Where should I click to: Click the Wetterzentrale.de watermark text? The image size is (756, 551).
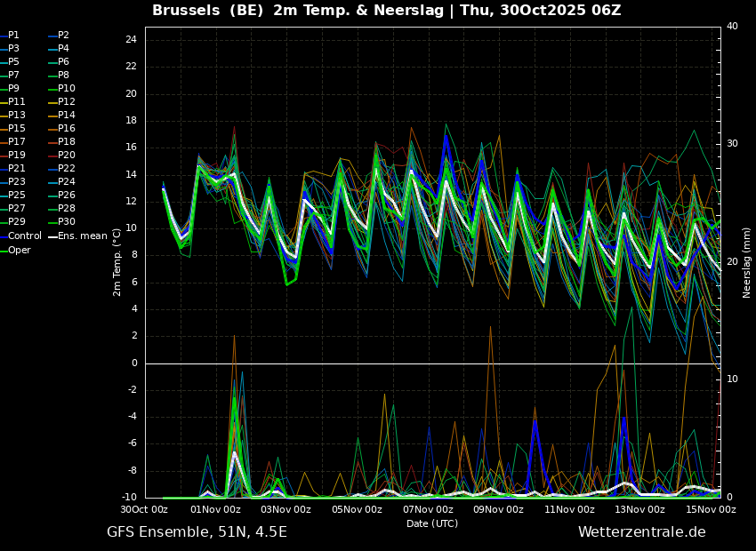642,532
